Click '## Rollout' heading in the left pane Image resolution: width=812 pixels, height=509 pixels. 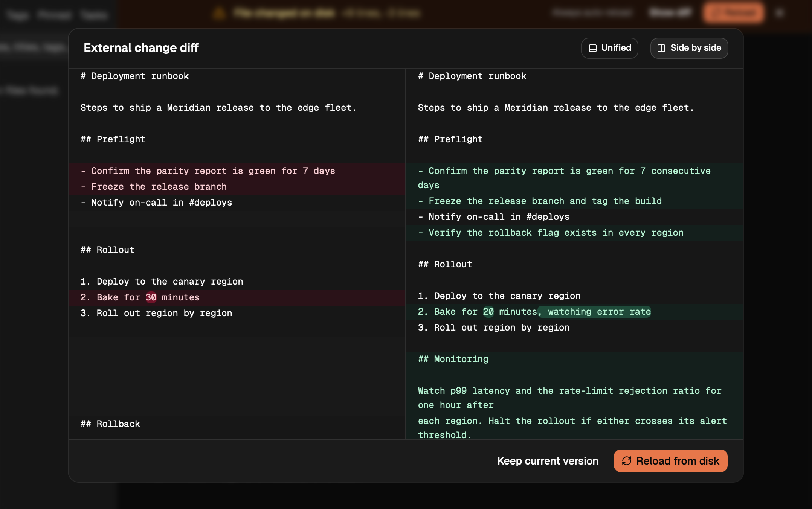point(107,250)
